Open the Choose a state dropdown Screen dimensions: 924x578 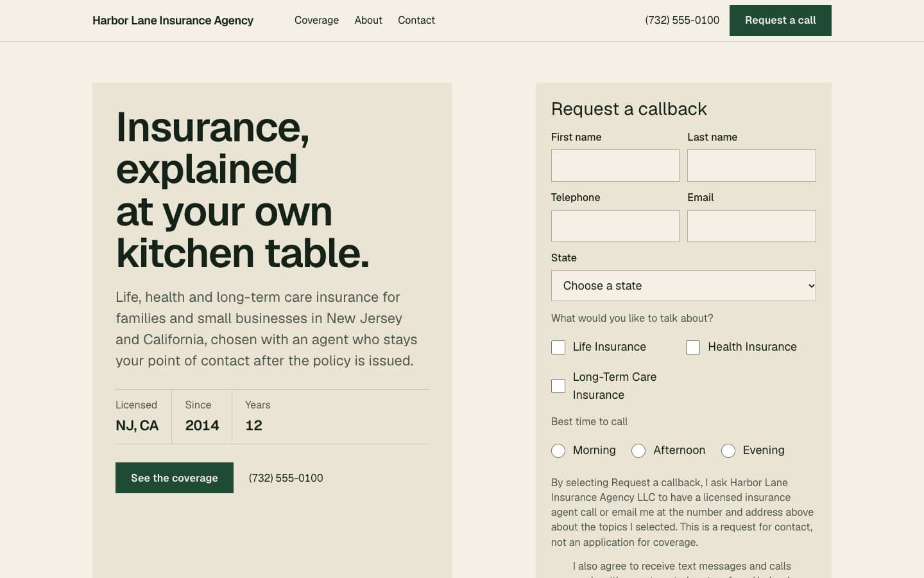point(683,286)
